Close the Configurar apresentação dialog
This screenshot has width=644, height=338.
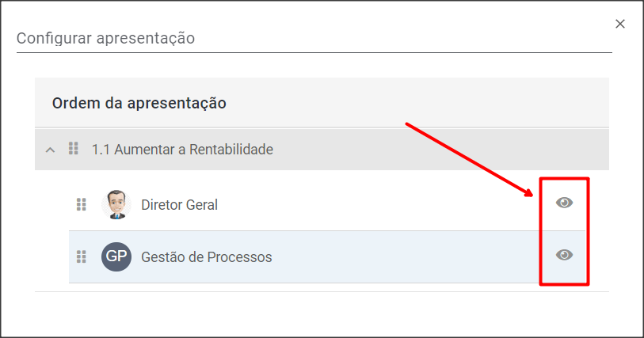pyautogui.click(x=620, y=24)
